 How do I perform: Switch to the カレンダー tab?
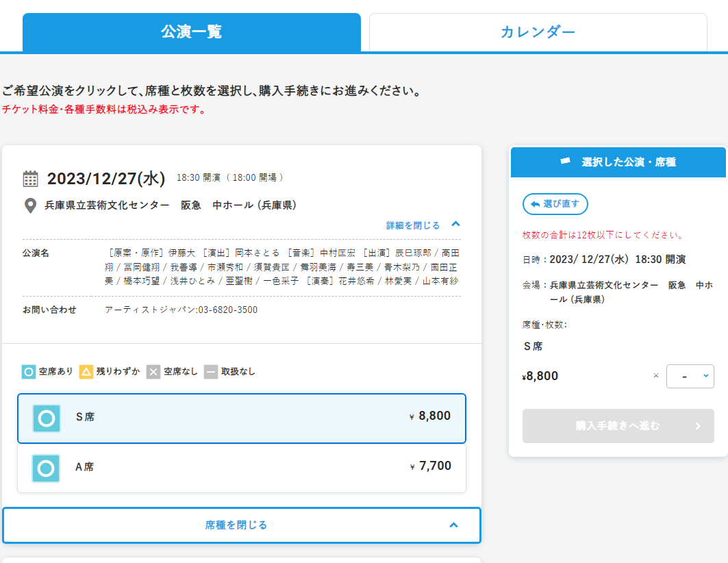pyautogui.click(x=538, y=32)
